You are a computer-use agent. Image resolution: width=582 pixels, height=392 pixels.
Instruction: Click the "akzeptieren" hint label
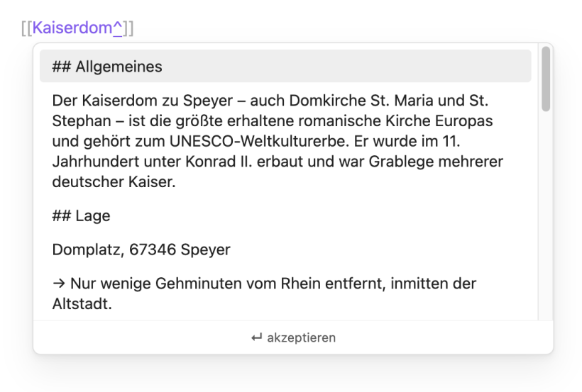click(x=302, y=337)
